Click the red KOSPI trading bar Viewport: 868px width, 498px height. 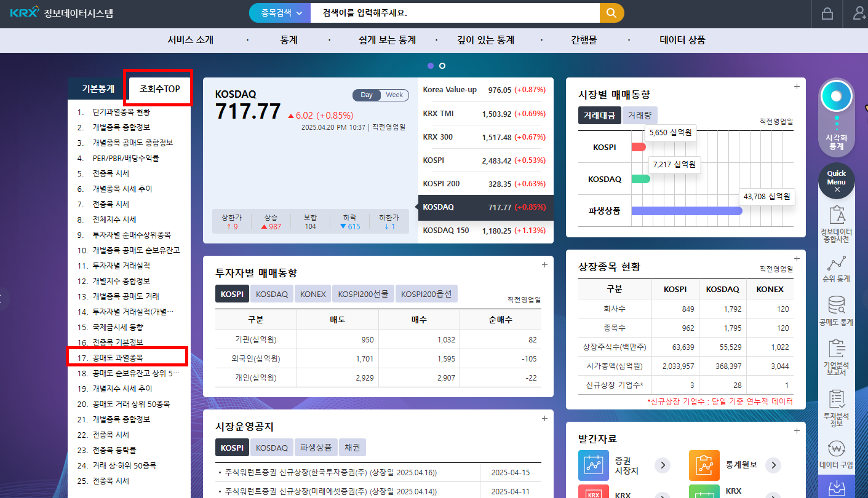(639, 147)
